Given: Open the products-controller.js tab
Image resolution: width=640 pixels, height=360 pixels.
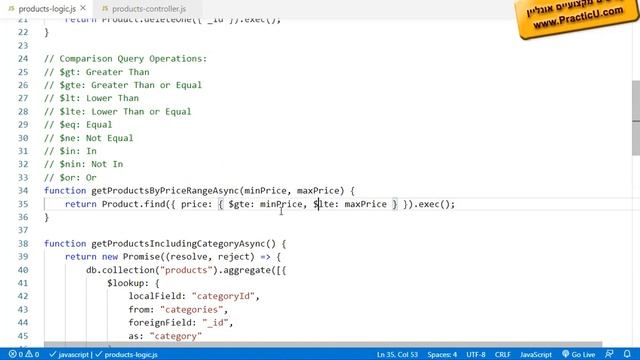Looking at the screenshot, I should [149, 9].
